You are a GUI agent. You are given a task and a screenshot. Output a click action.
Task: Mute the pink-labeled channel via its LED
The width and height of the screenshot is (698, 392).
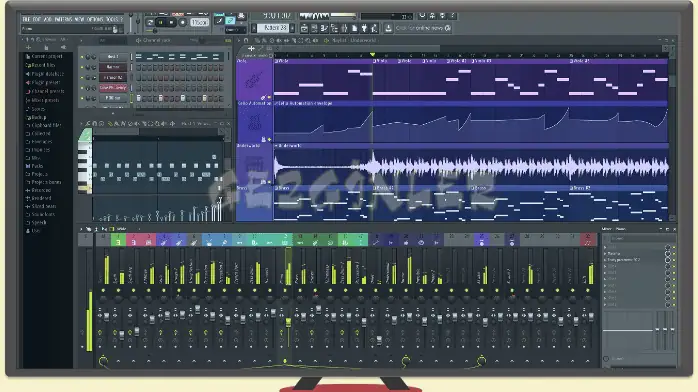82,88
